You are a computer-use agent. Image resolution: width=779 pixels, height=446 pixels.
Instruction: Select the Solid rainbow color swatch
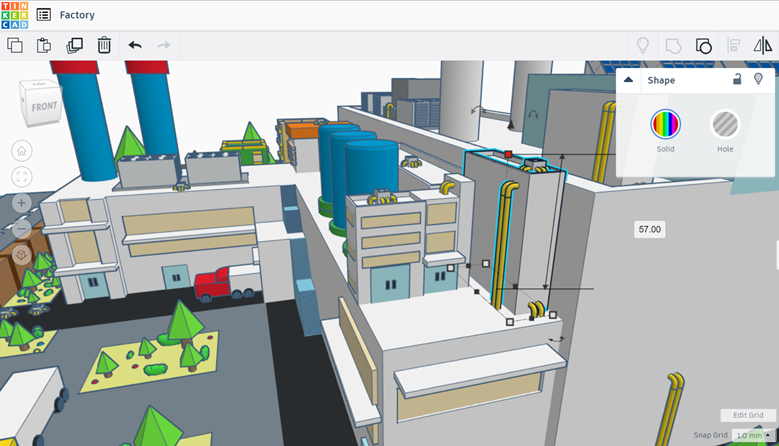665,124
